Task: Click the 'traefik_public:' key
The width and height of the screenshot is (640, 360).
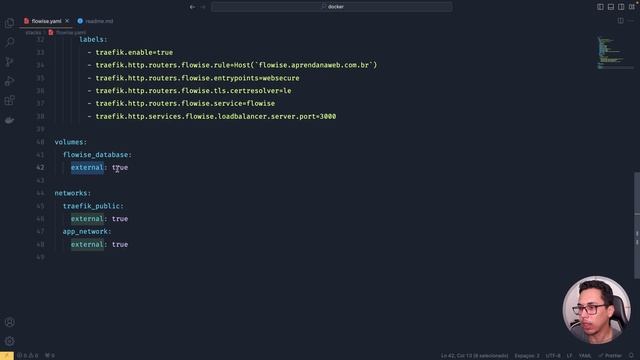Action: click(x=93, y=206)
